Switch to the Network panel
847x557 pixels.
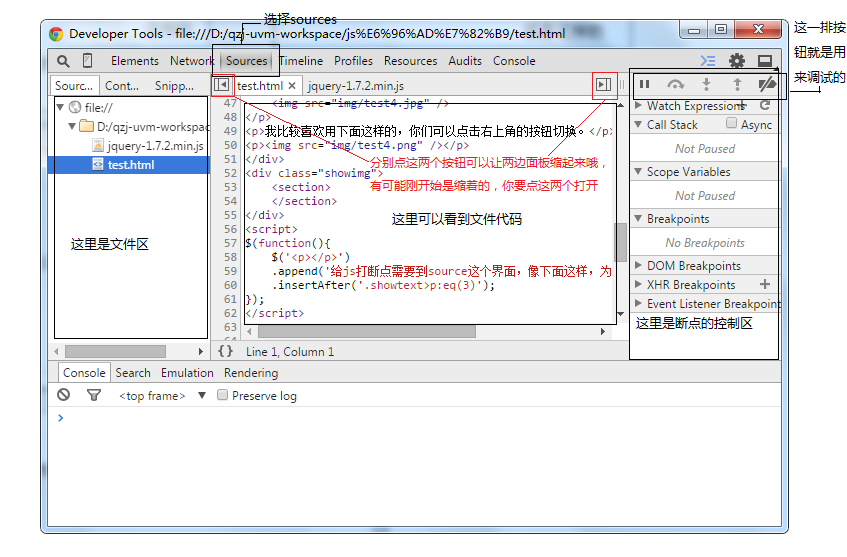(192, 61)
